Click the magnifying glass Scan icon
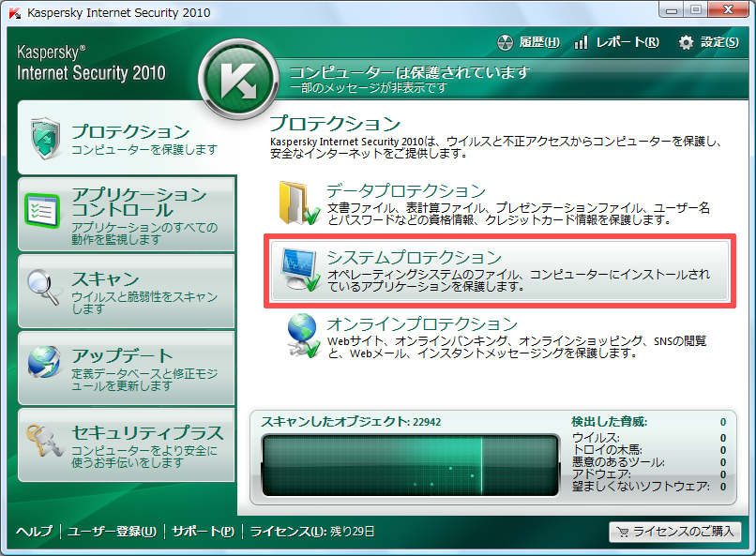The height and width of the screenshot is (556, 756). point(43,289)
